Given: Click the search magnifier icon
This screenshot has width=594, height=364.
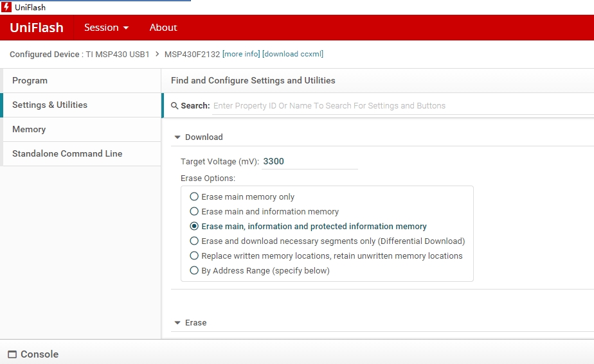Looking at the screenshot, I should (x=175, y=106).
